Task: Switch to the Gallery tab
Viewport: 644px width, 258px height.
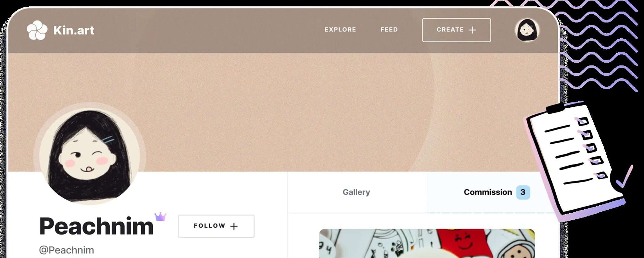Action: (357, 192)
